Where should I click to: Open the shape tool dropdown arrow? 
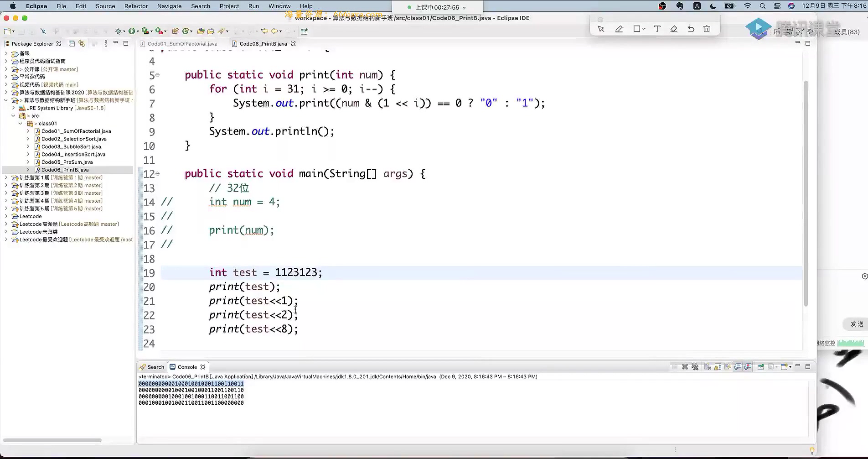click(x=644, y=29)
